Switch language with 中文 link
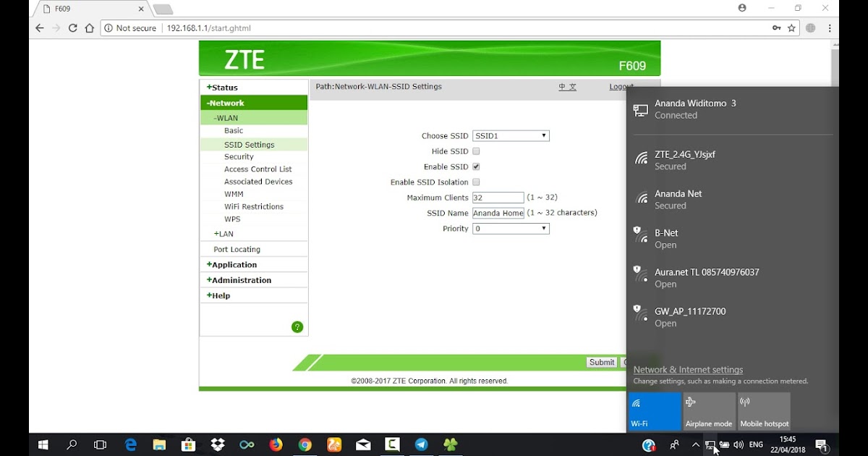The image size is (868, 456). (x=568, y=87)
